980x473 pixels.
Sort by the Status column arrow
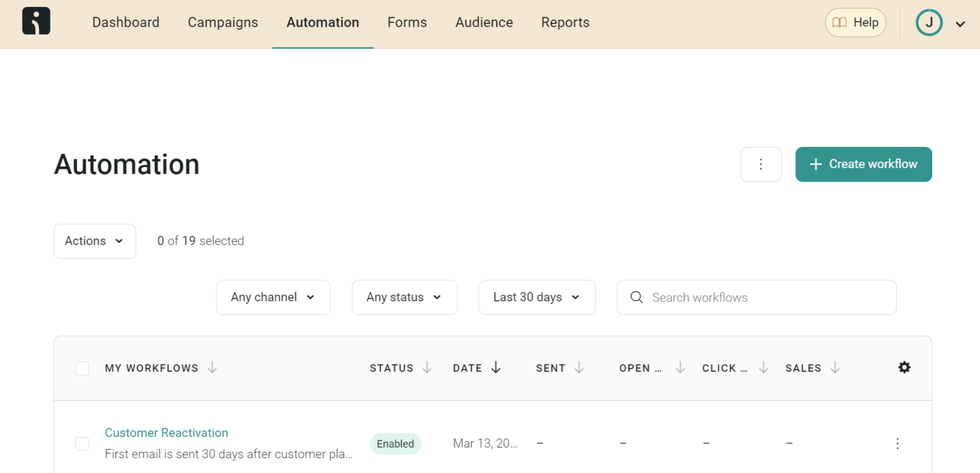pos(427,368)
